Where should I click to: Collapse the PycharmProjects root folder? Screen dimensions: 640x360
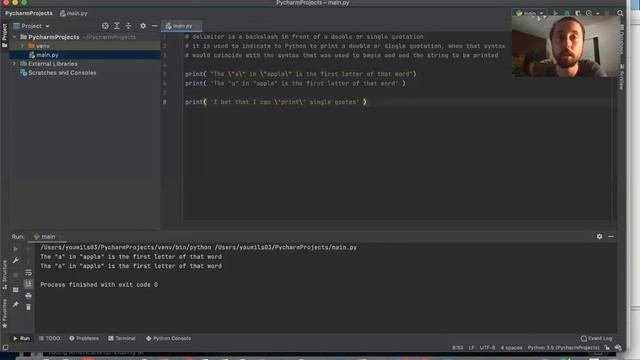[15, 37]
